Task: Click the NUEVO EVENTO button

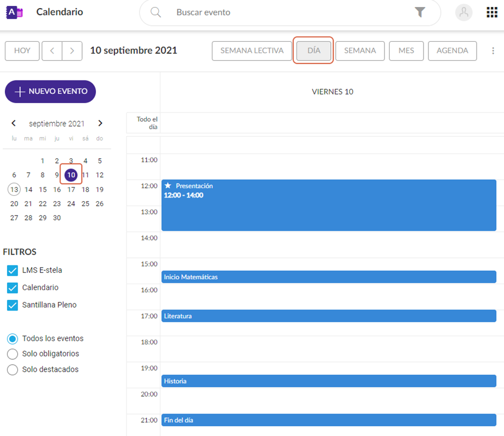Action: pyautogui.click(x=50, y=92)
